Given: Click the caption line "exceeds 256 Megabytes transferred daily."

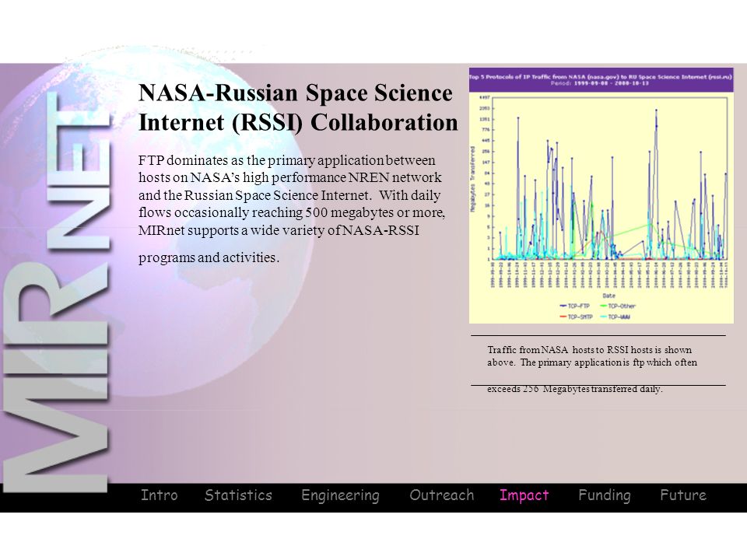Looking at the screenshot, I should (x=574, y=389).
